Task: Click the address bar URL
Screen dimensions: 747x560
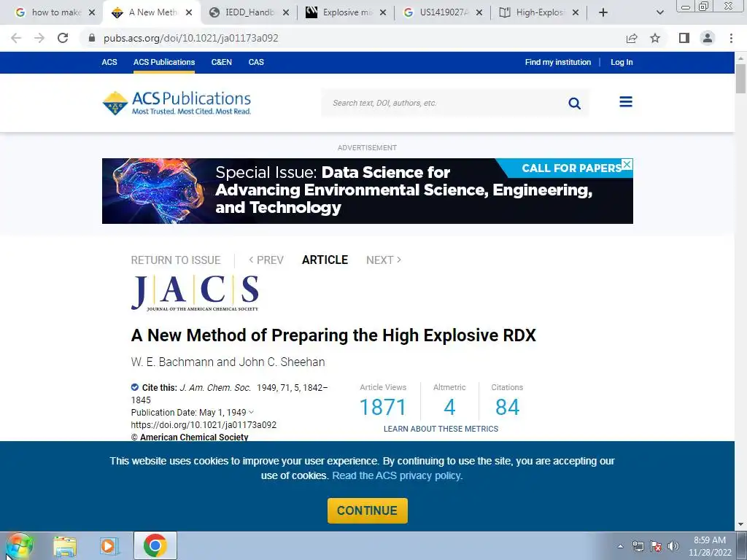Action: pyautogui.click(x=190, y=38)
